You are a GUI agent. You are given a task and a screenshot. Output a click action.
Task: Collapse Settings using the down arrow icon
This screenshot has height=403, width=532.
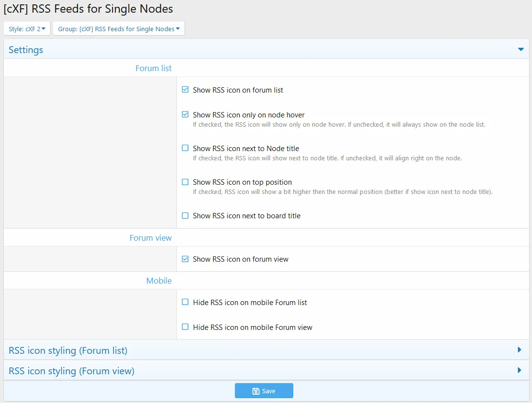[520, 50]
